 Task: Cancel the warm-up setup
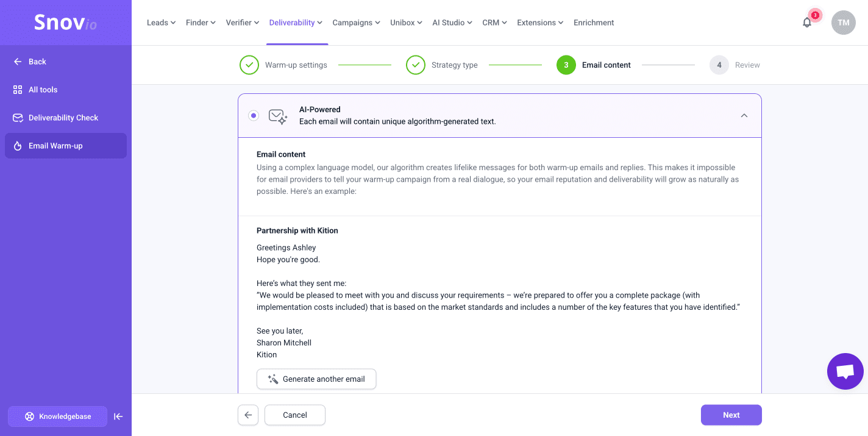coord(295,415)
